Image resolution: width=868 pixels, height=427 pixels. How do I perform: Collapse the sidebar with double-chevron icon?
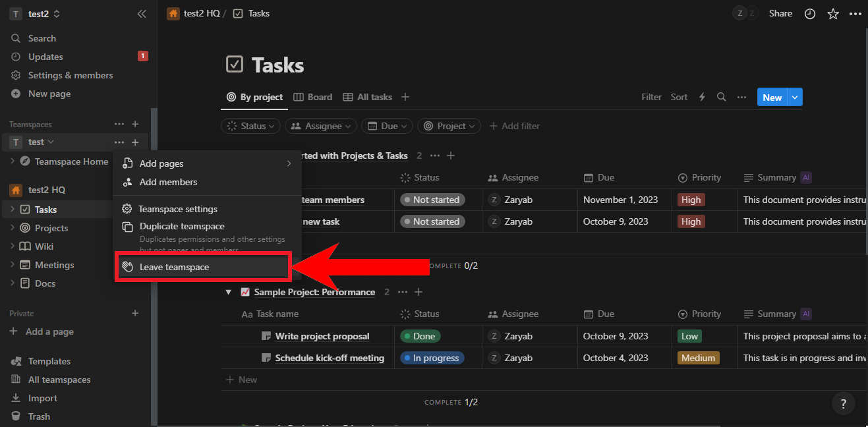(141, 14)
